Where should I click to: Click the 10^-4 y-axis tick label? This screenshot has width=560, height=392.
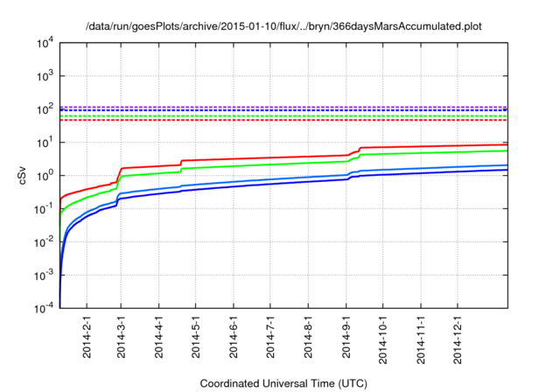tap(45, 309)
